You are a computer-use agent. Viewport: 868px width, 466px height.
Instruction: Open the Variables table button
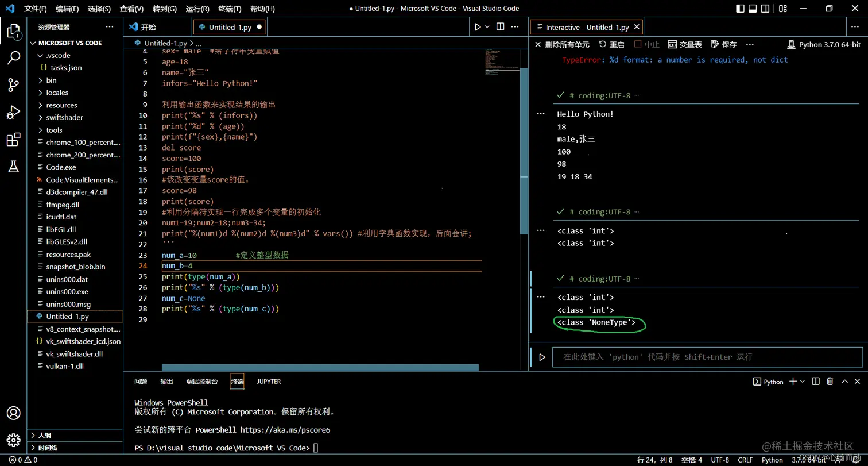pyautogui.click(x=685, y=44)
